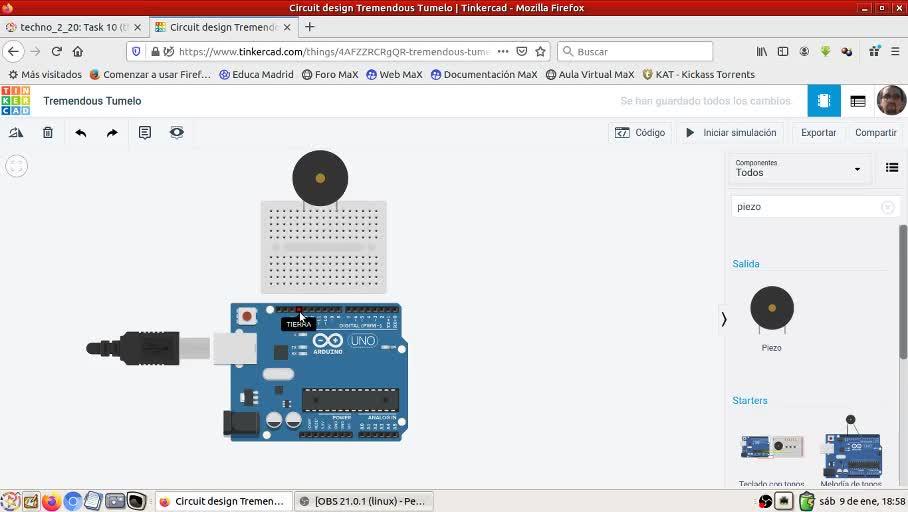Rotate the selected component
The height and width of the screenshot is (512, 908).
(x=16, y=133)
